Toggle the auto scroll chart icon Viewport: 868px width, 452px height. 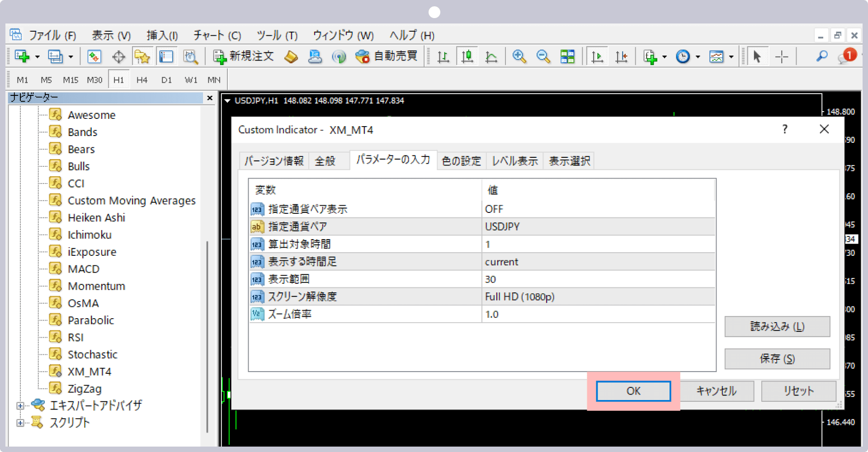597,56
